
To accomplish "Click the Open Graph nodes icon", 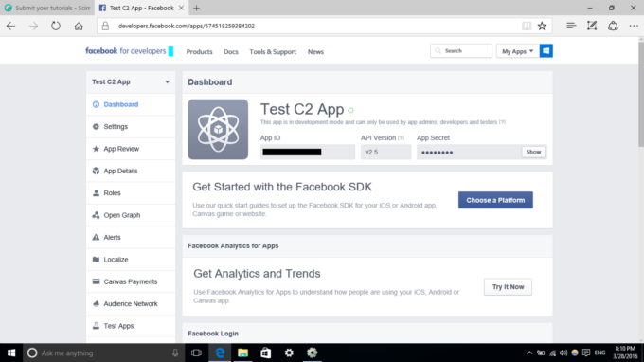I will point(96,215).
